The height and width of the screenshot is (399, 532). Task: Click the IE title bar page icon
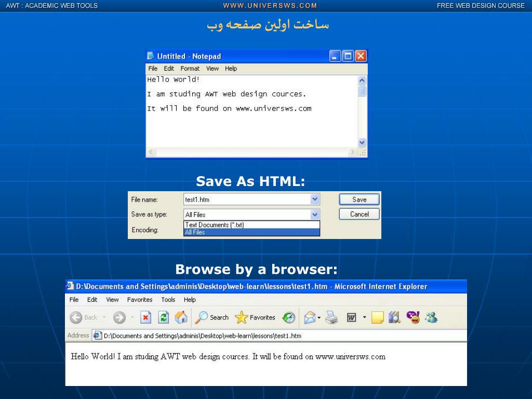pyautogui.click(x=70, y=286)
